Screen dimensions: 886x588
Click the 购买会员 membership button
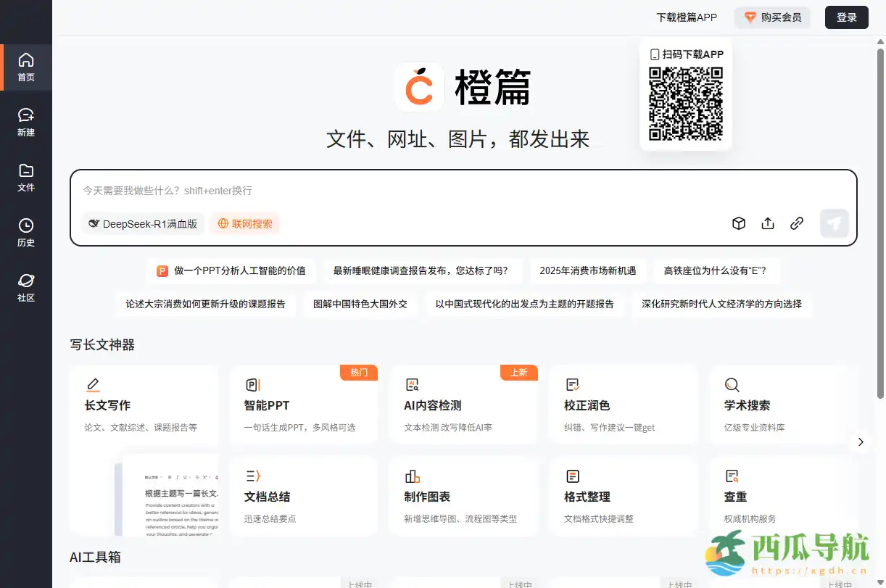pyautogui.click(x=772, y=17)
